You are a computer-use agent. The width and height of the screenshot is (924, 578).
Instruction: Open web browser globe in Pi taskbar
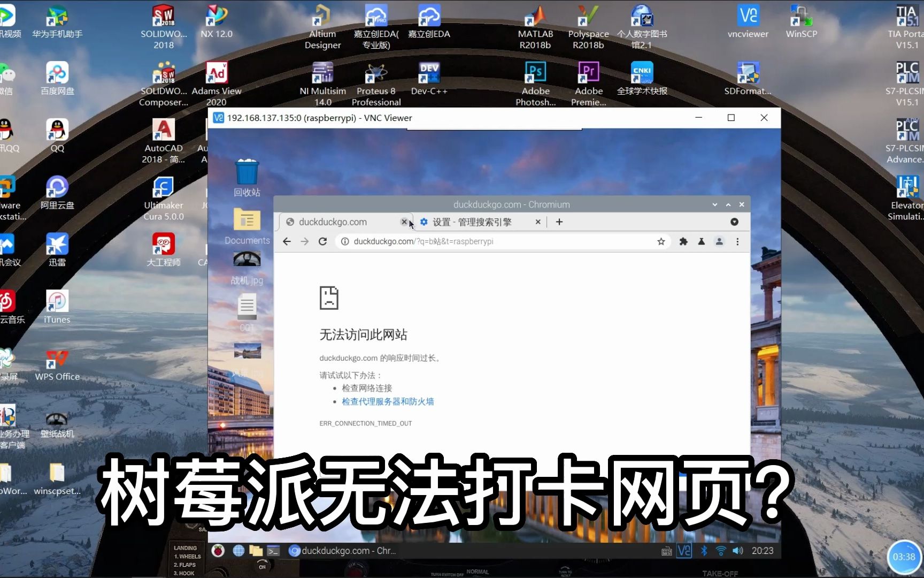(x=238, y=551)
